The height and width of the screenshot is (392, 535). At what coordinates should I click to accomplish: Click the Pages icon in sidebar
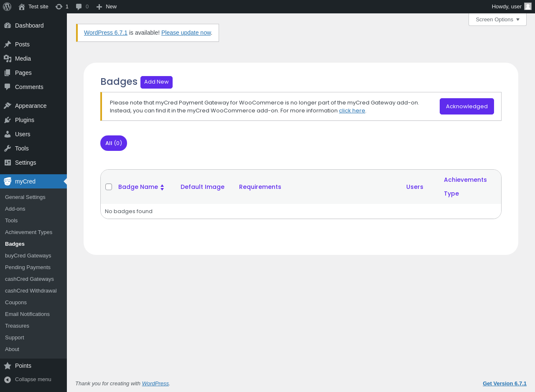pyautogui.click(x=8, y=73)
